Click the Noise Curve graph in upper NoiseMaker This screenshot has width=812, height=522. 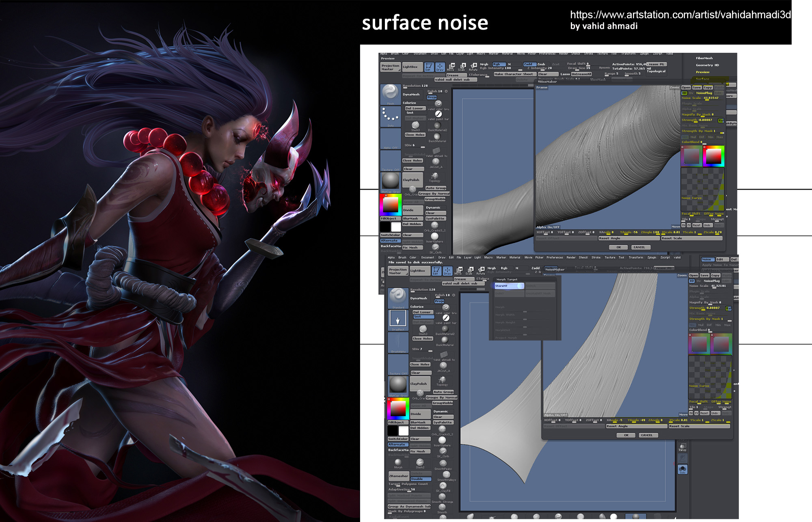point(702,189)
